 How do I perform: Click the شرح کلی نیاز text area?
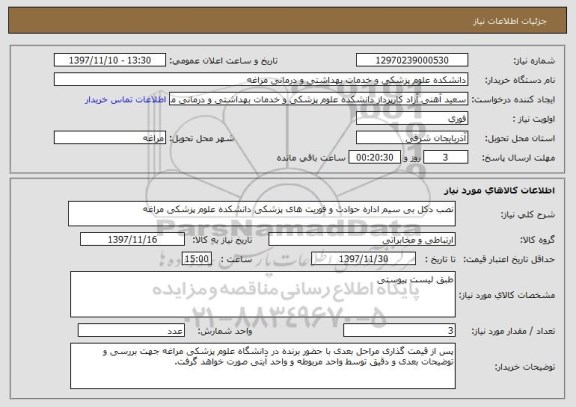[x=262, y=213]
